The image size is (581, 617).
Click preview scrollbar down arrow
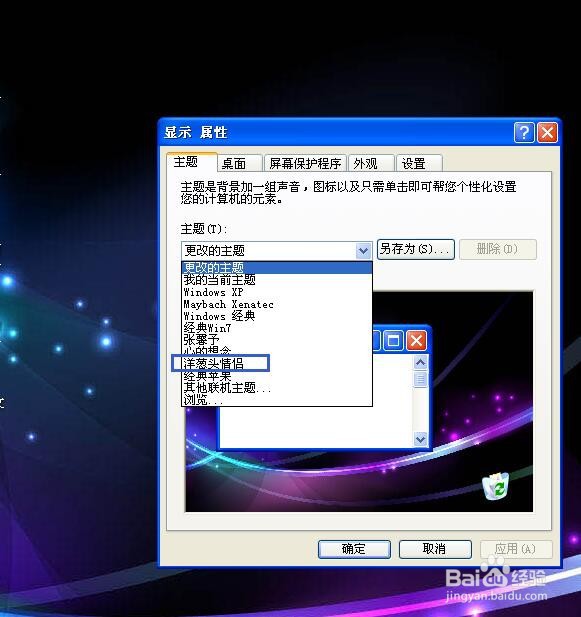(421, 438)
